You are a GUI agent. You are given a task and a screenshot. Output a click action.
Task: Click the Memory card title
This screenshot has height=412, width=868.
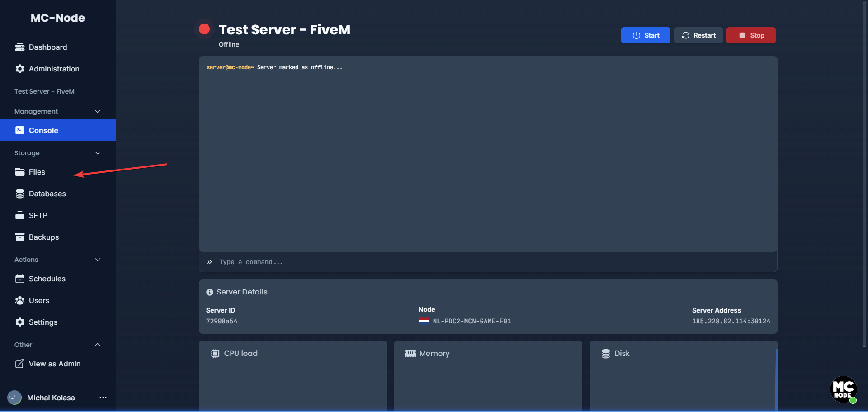(434, 354)
